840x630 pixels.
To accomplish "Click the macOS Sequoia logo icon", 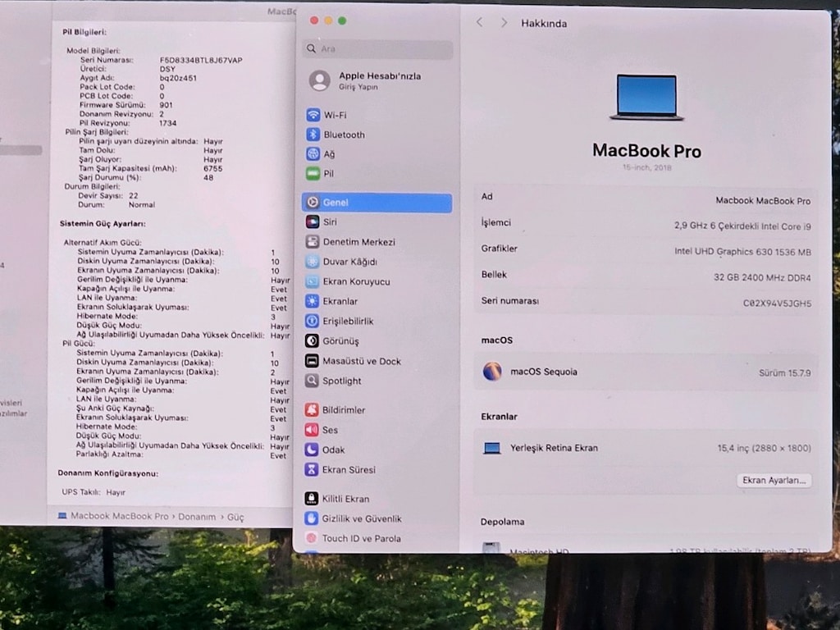I will pyautogui.click(x=492, y=372).
